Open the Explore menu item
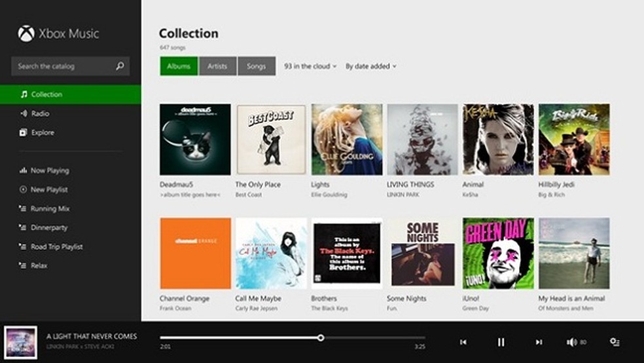The height and width of the screenshot is (363, 644). point(70,132)
